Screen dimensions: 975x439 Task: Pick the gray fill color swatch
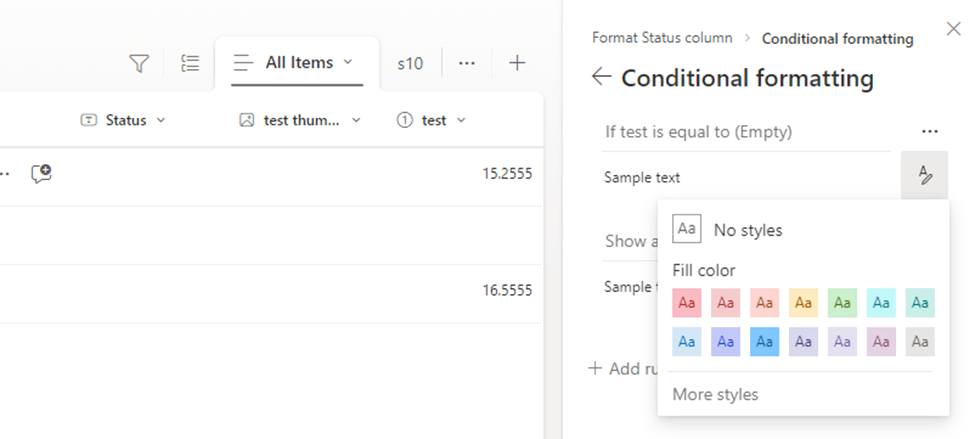[x=920, y=341]
